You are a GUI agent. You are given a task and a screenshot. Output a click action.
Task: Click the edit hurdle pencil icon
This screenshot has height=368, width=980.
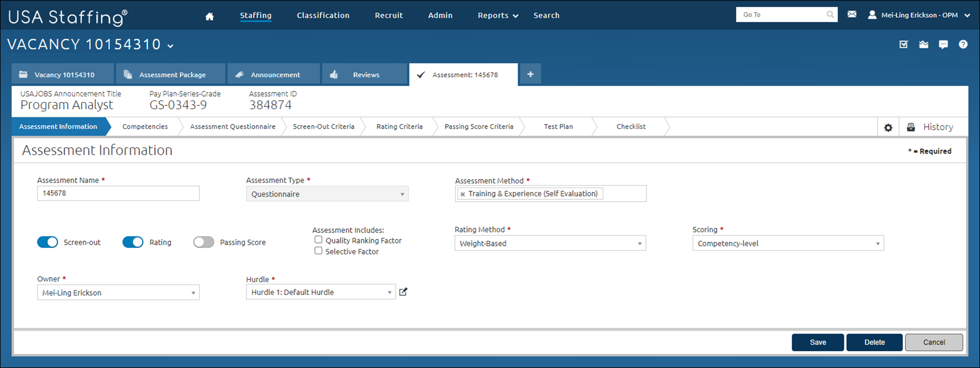[403, 292]
